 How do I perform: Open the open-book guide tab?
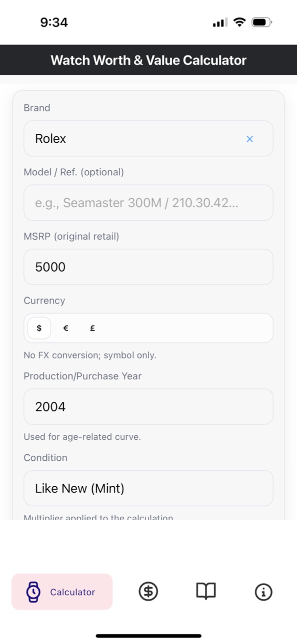pyautogui.click(x=205, y=592)
